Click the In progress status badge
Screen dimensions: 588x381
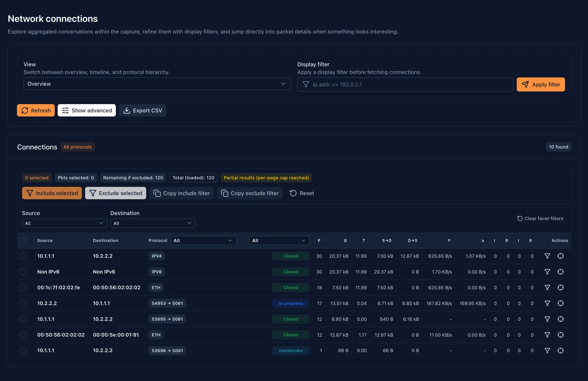coord(291,303)
